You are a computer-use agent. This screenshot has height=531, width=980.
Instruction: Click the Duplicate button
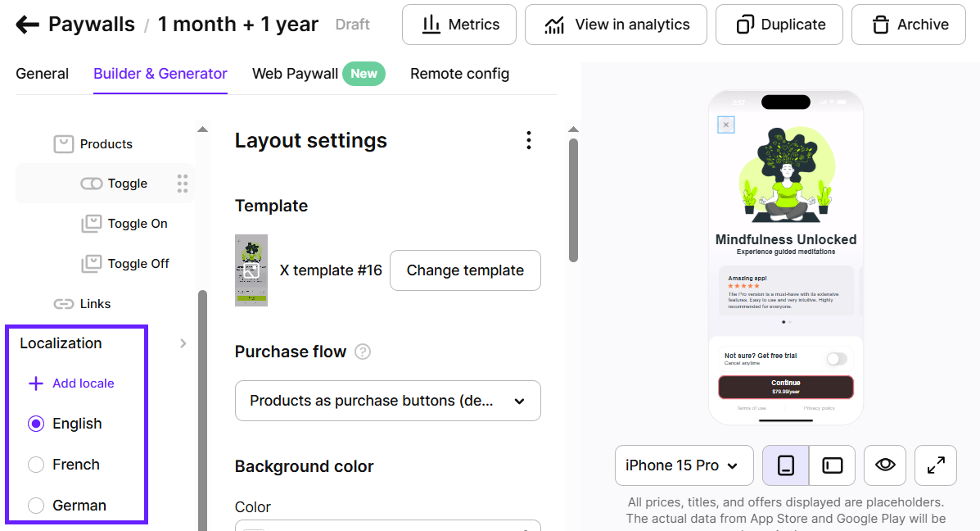779,25
